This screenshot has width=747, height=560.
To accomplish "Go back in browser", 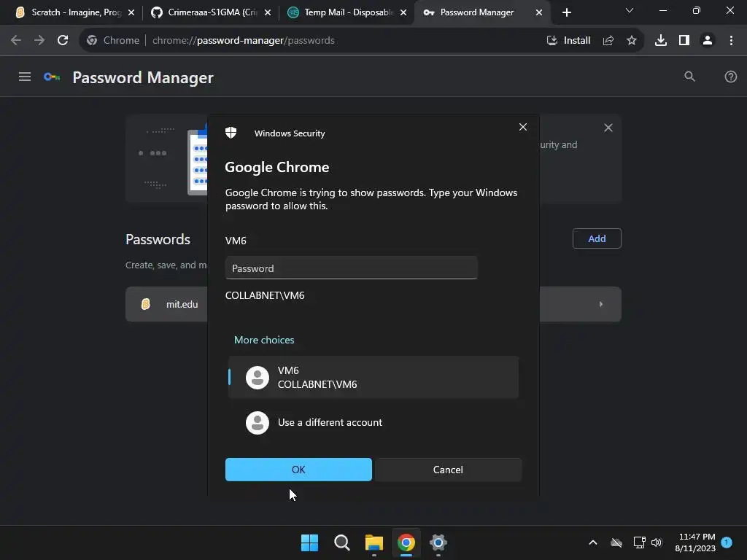I will click(16, 41).
